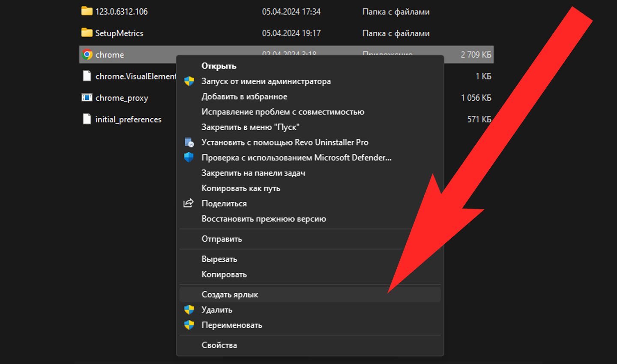Choose 'Восстановить прежнюю версию'
Viewport: 617px width, 364px height.
[264, 219]
